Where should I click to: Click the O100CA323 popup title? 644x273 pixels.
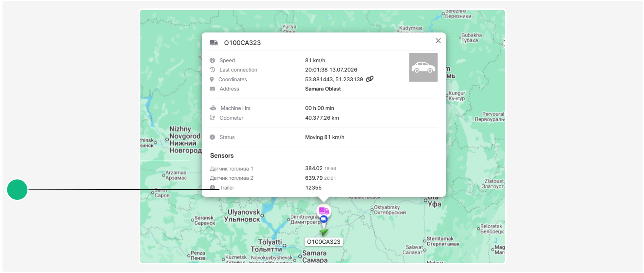(x=242, y=43)
